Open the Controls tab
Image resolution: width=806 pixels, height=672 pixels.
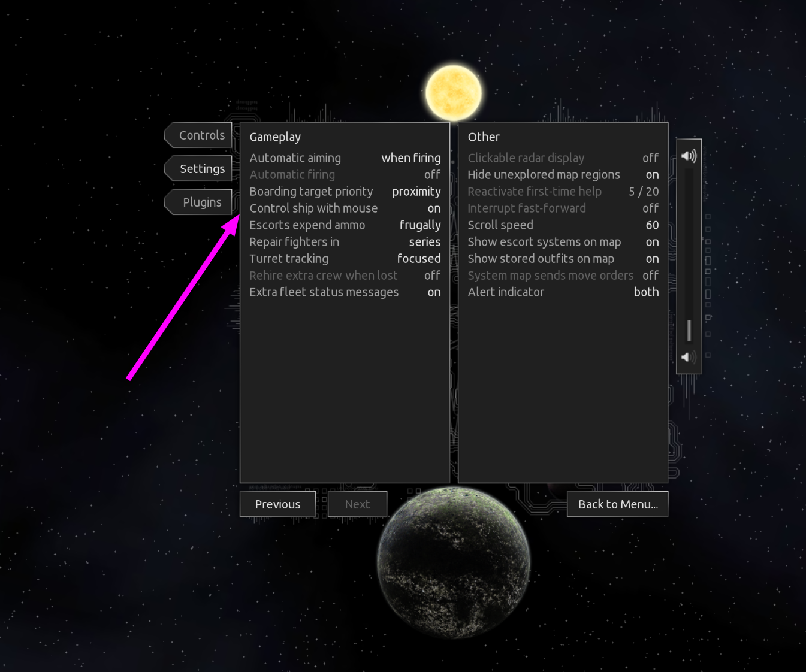tap(201, 135)
